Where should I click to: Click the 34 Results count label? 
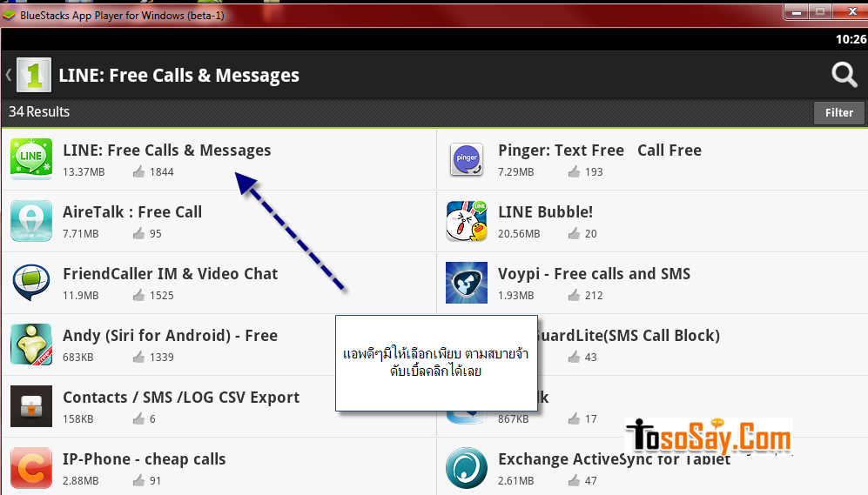(x=39, y=111)
